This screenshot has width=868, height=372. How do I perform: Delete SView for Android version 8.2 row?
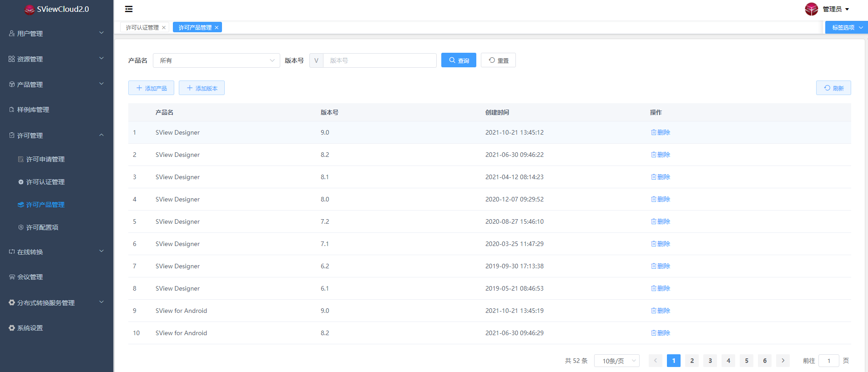[x=661, y=333]
